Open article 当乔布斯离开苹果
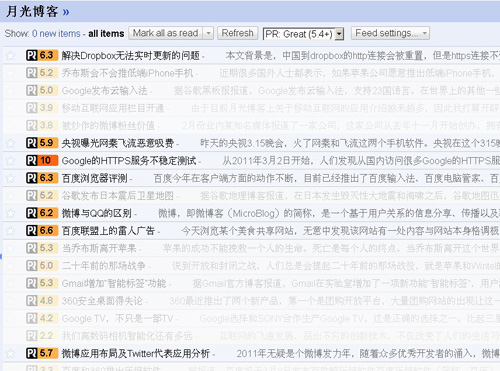500x371 pixels. point(99,248)
